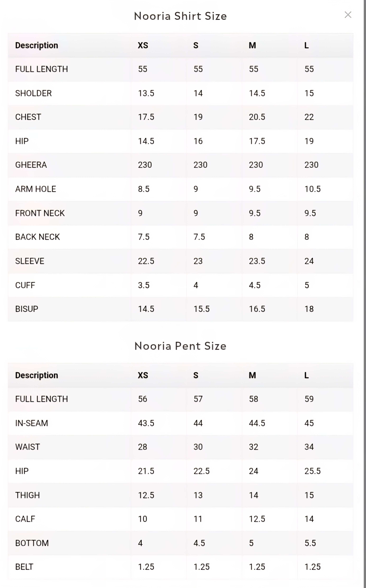Click the SHOLDER row label
Screen dimensions: 366x588
click(33, 93)
